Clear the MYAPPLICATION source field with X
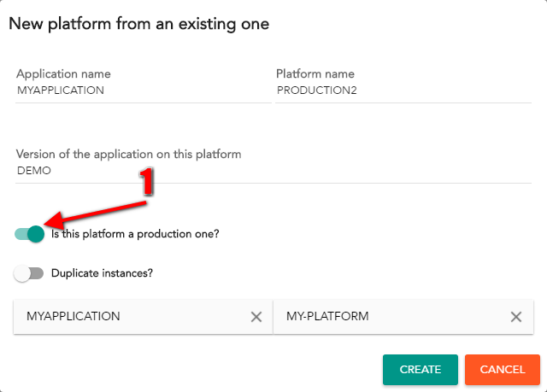Viewport: 547px width, 392px height. 256,317
